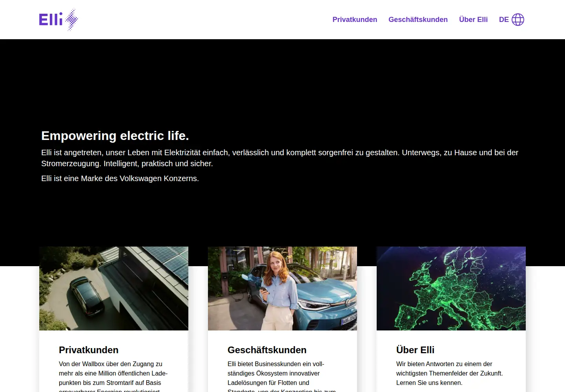565x392 pixels.
Task: Open the Über Elli card image of green Europe map
Action: pyautogui.click(x=451, y=289)
